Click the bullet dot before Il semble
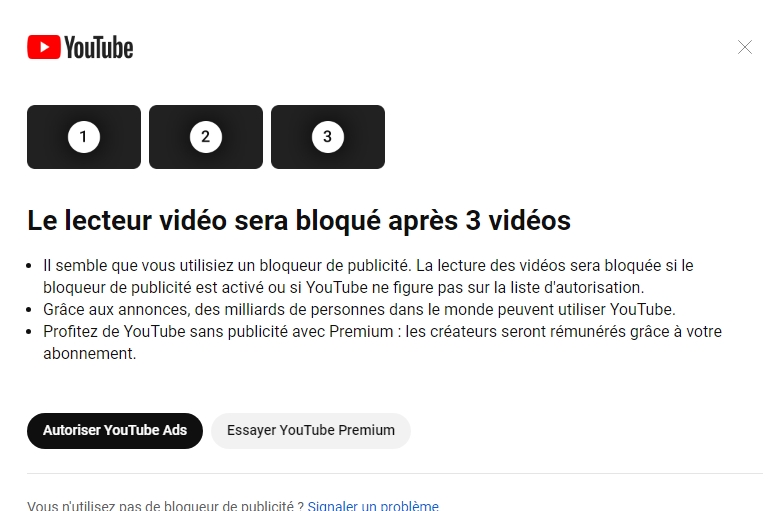This screenshot has width=777, height=511. click(x=29, y=266)
